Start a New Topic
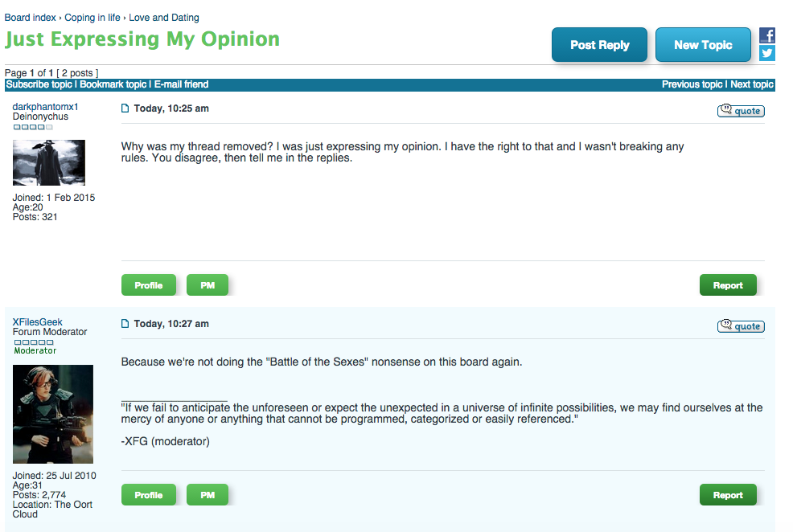 (x=703, y=45)
